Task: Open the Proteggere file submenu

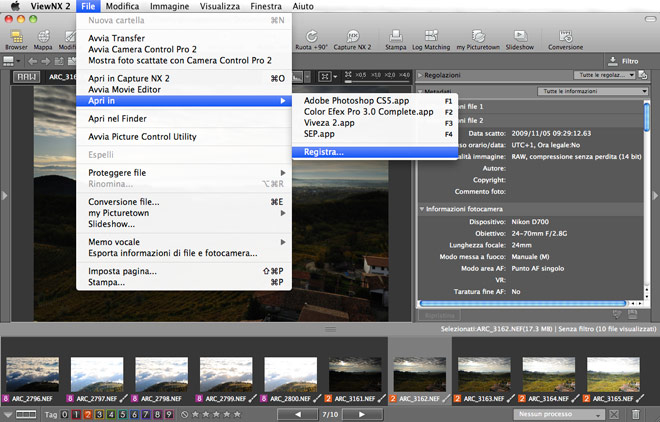Action: tap(184, 173)
